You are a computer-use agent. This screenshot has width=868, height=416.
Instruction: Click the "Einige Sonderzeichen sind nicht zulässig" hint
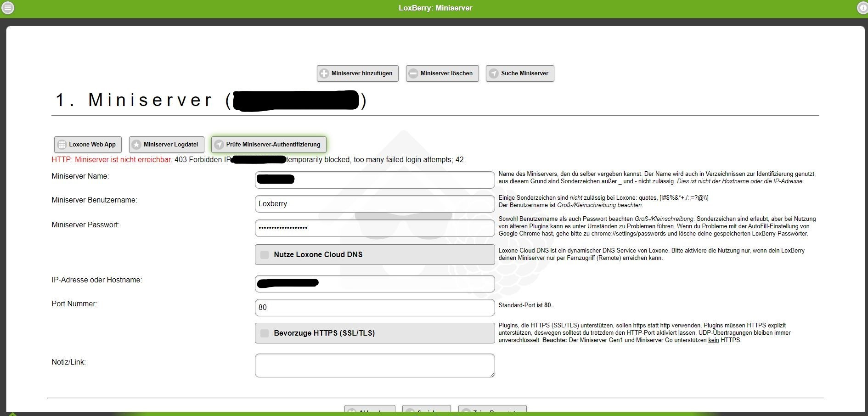click(603, 202)
